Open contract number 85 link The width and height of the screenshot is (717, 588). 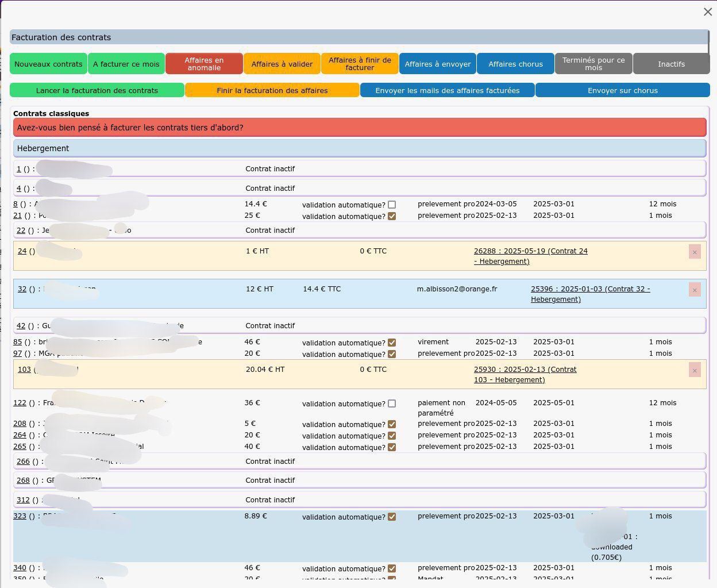point(18,342)
